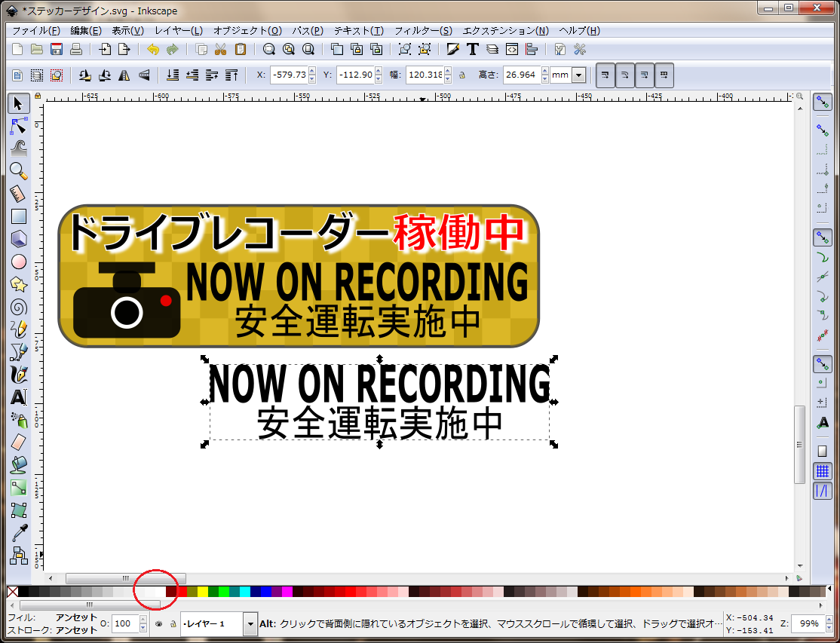The image size is (840, 643).
Task: Open the mm units dropdown
Action: point(578,75)
